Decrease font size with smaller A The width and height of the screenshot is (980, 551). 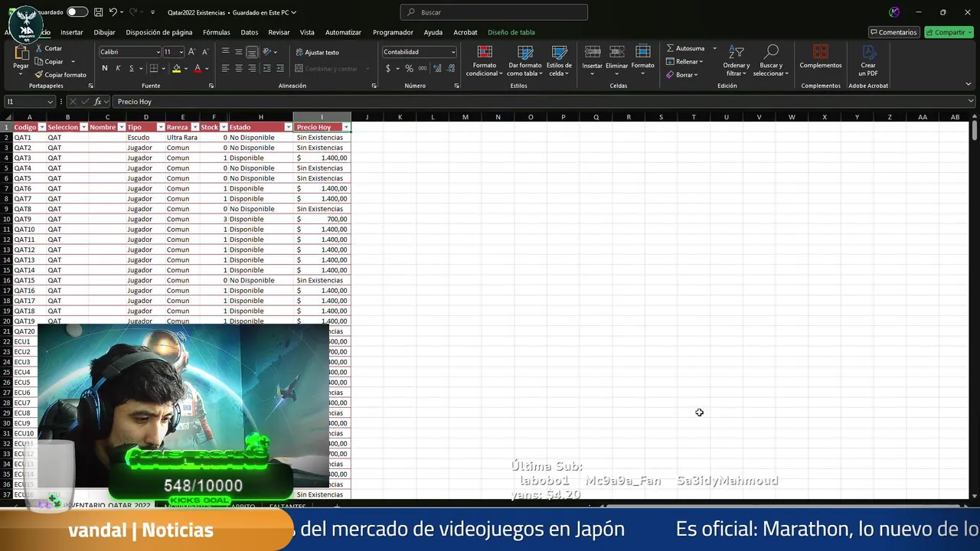tap(205, 52)
